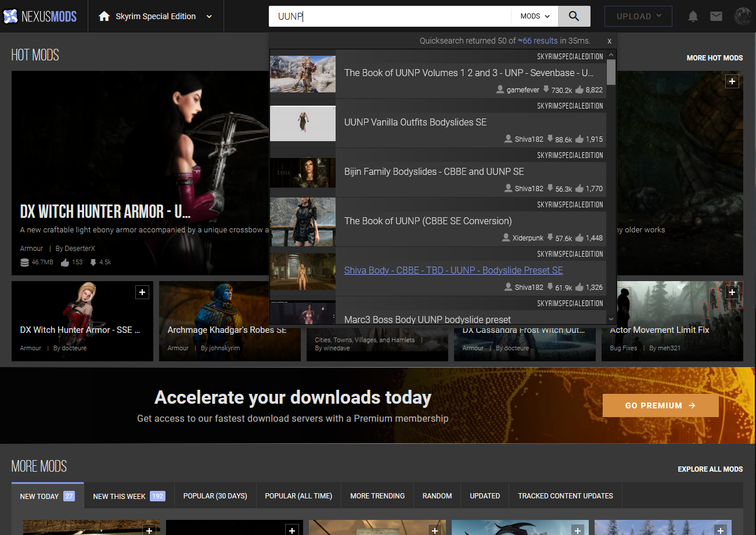This screenshot has width=756, height=535.
Task: Open the MODS search category dropdown
Action: pyautogui.click(x=535, y=16)
